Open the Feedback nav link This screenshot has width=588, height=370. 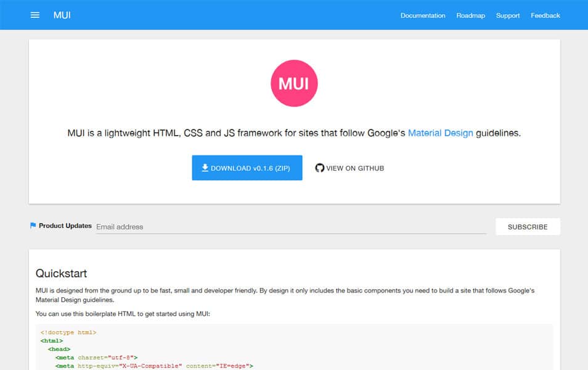tap(545, 15)
